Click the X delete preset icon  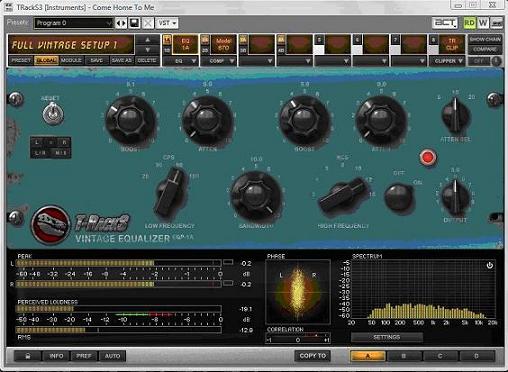(148, 23)
